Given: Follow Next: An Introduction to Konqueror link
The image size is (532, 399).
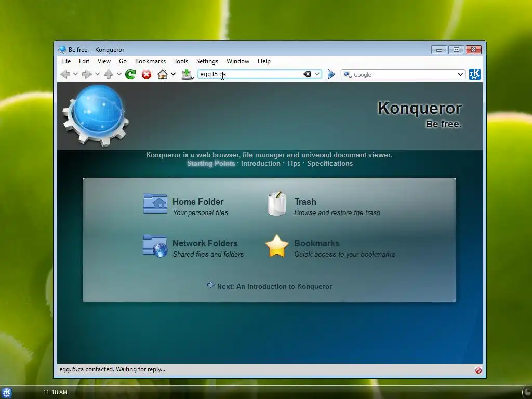Looking at the screenshot, I should (x=274, y=286).
